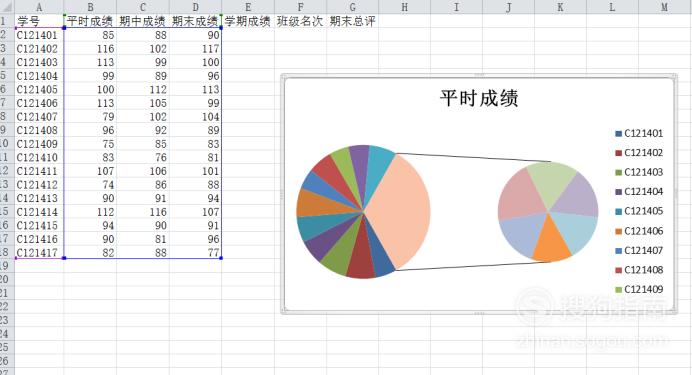The width and height of the screenshot is (692, 375).
Task: Click header cell 学期成绩
Action: [248, 21]
